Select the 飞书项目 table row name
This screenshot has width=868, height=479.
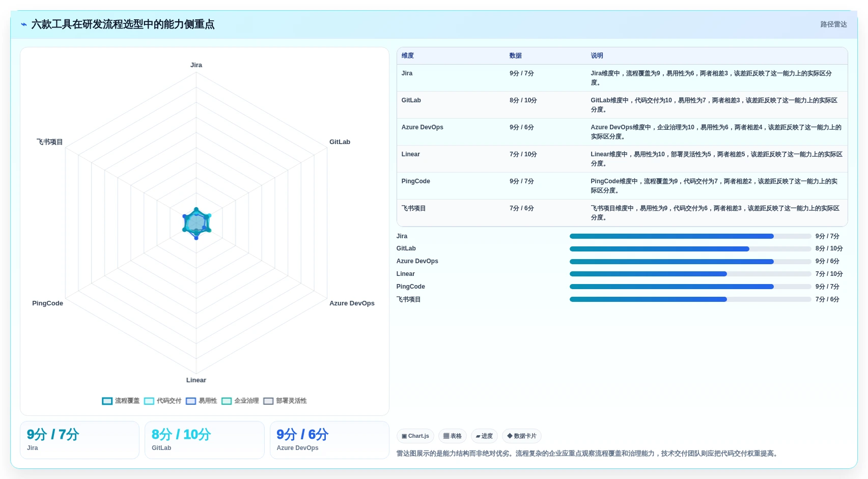(413, 208)
